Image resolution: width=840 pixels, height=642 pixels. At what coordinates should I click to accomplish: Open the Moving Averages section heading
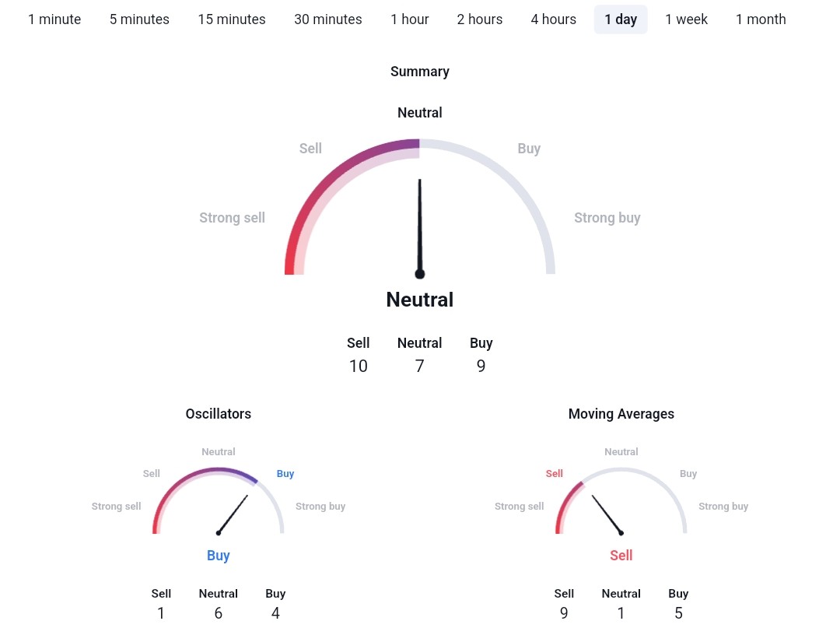click(x=621, y=414)
